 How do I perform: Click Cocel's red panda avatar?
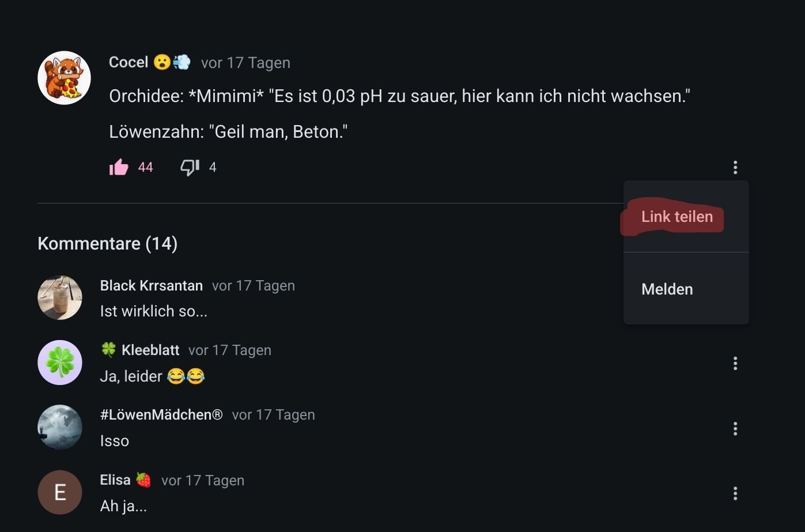64,78
